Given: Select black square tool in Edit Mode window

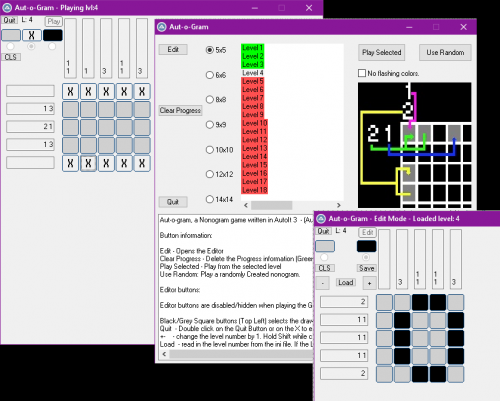Looking at the screenshot, I should 367,246.
